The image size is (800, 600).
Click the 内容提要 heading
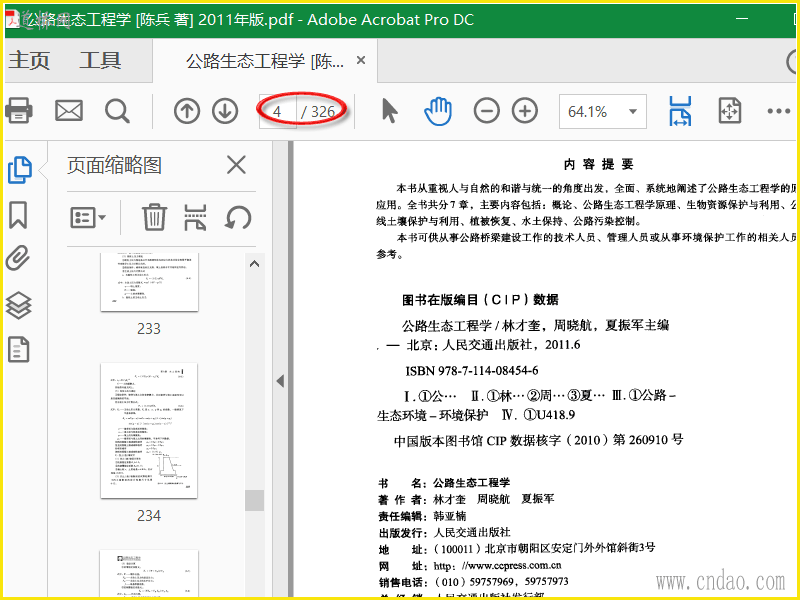tap(598, 164)
